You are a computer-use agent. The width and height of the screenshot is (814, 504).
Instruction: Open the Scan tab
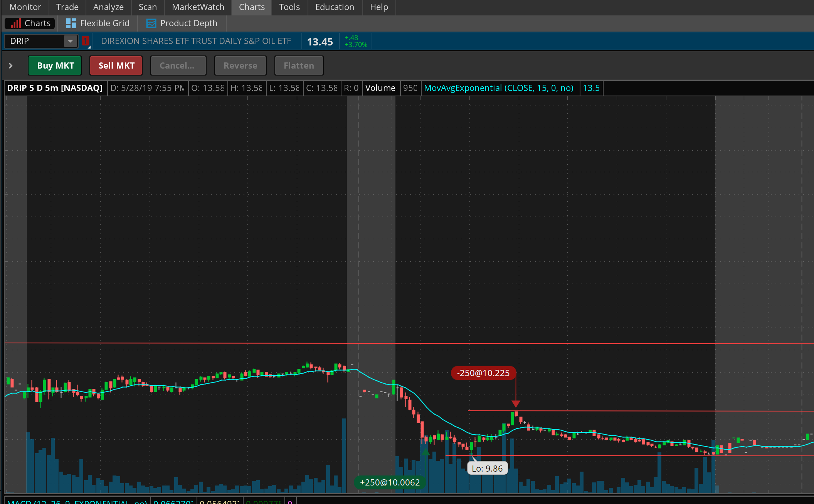tap(148, 7)
